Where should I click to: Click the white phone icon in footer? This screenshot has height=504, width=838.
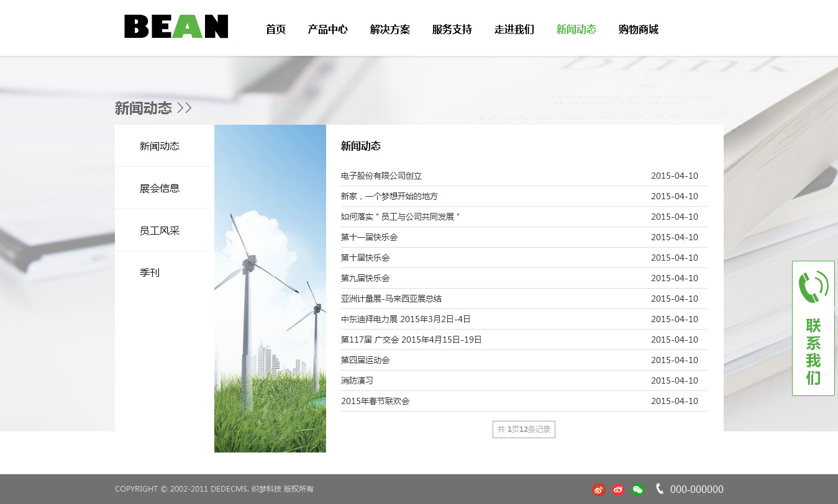pos(659,489)
